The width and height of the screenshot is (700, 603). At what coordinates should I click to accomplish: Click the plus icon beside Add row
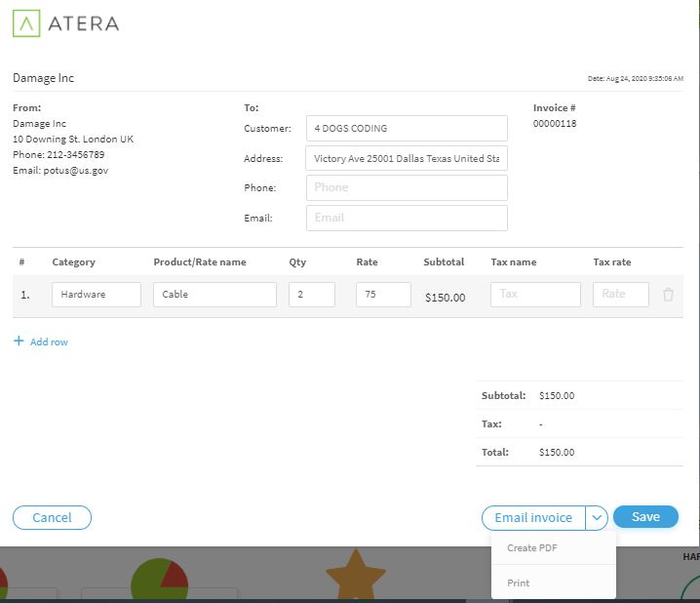[19, 342]
